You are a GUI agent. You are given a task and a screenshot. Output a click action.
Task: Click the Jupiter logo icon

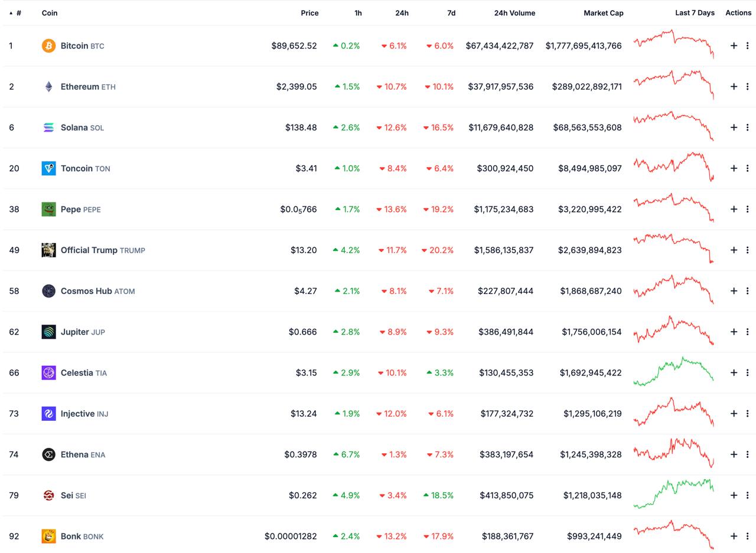coord(48,332)
